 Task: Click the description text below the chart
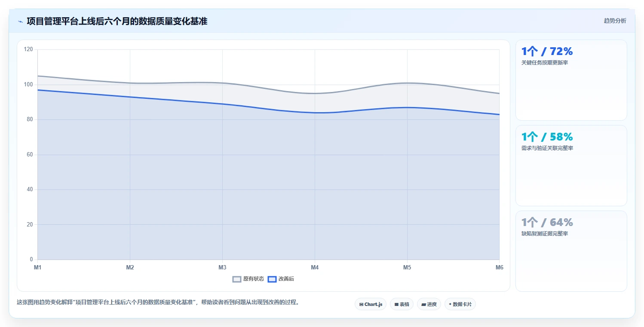(x=158, y=302)
